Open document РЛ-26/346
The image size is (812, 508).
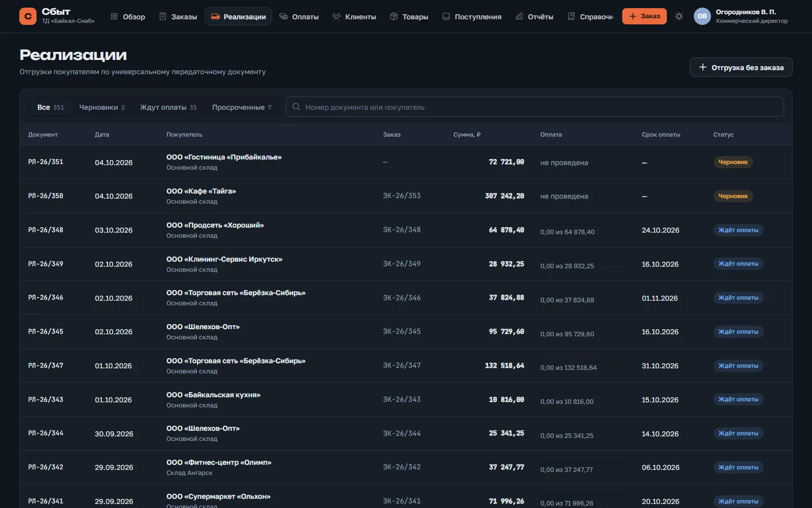point(46,298)
